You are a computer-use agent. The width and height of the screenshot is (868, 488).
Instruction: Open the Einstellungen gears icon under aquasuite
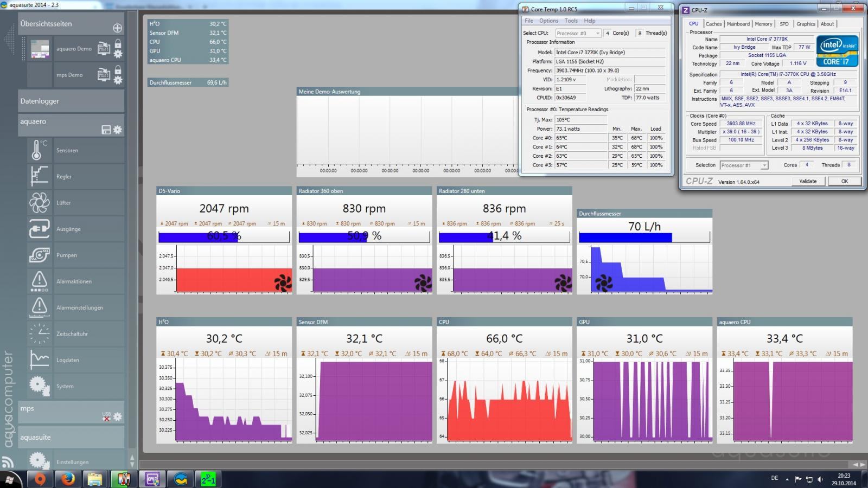pos(39,461)
